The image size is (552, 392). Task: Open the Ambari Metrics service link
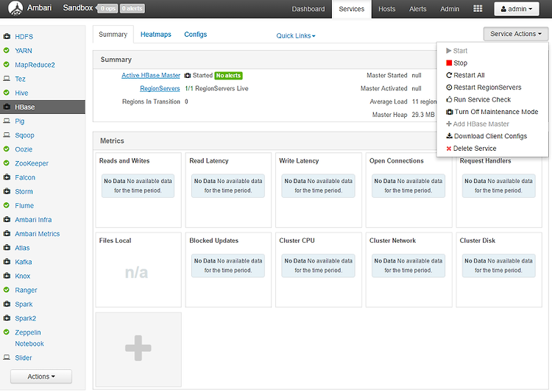(38, 234)
